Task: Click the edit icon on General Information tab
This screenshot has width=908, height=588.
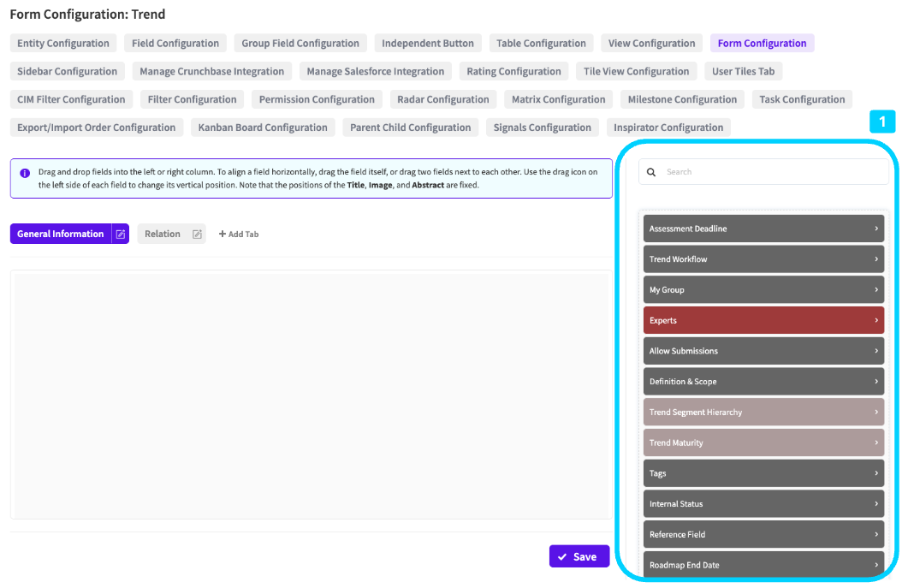Action: point(121,234)
